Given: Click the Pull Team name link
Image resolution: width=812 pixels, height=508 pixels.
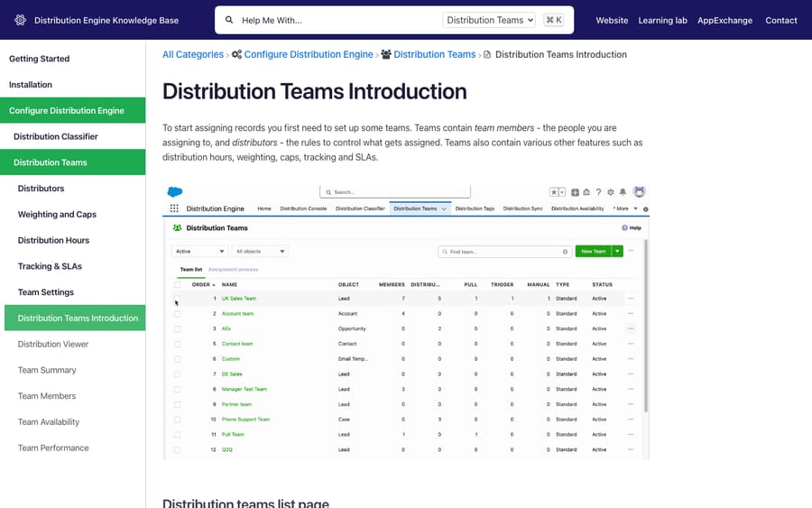Looking at the screenshot, I should click(x=233, y=435).
